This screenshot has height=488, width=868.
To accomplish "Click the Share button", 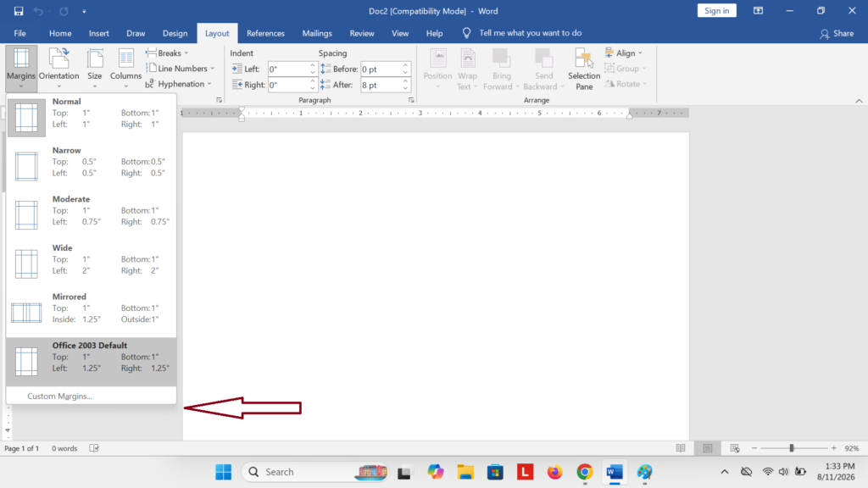I will 837,34.
